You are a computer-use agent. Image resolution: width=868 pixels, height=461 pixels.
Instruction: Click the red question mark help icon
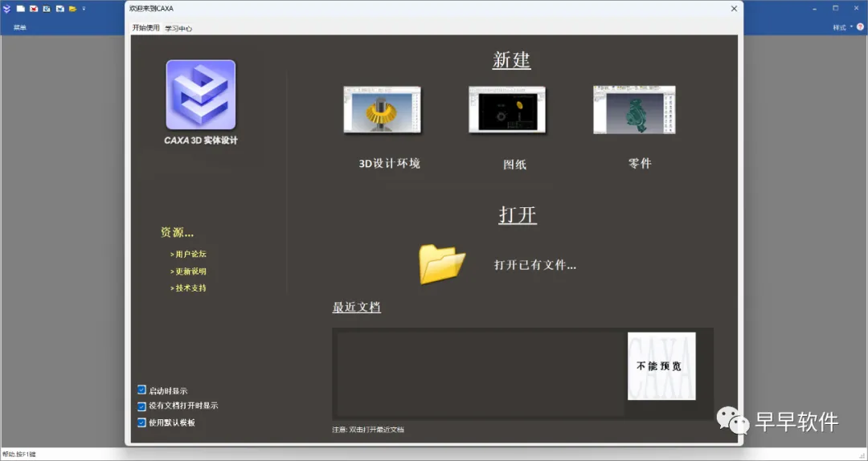(x=860, y=27)
